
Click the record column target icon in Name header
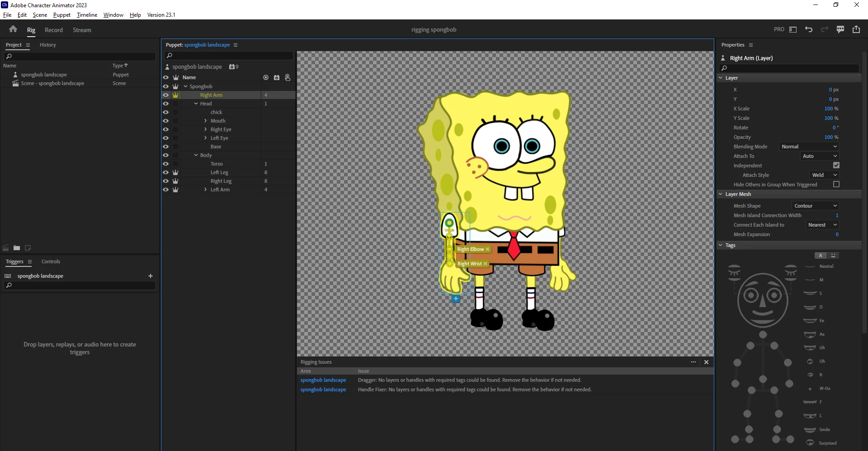click(266, 77)
